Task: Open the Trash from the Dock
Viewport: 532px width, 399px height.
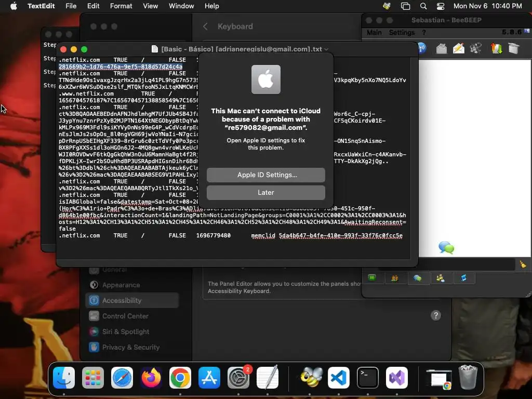Action: 468,377
